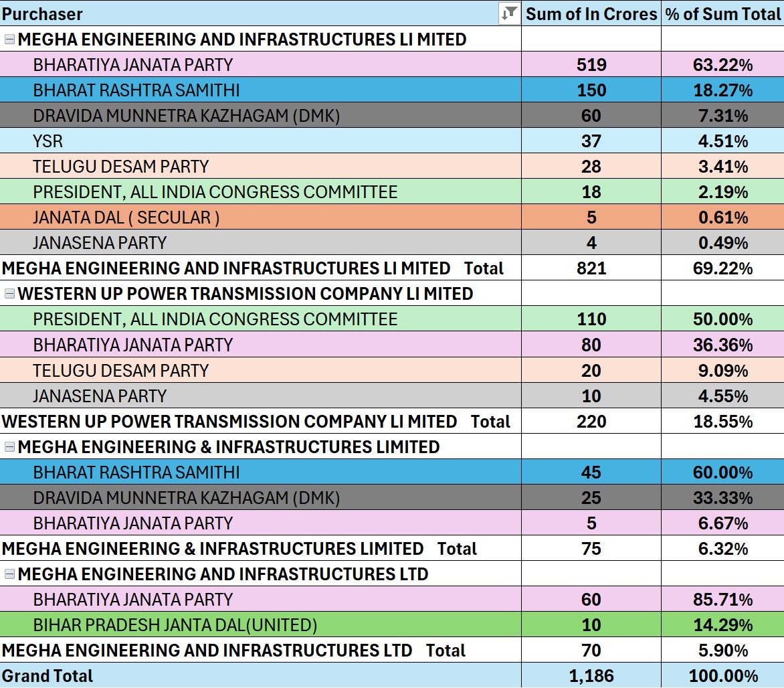Click the subtotal value 70
784x688 pixels.
(x=591, y=650)
